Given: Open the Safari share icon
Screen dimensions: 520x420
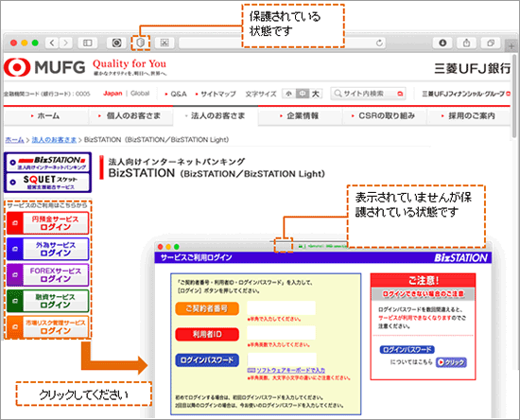Looking at the screenshot, I should tap(466, 43).
